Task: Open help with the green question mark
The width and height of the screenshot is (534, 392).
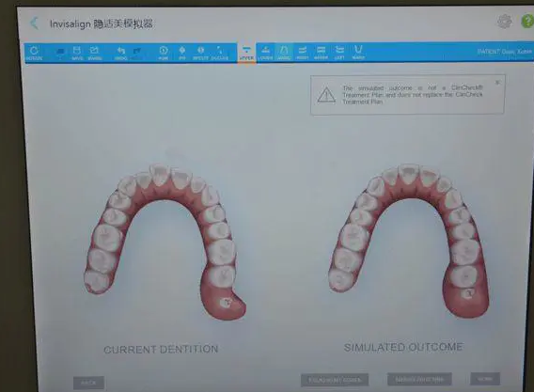Action: click(x=527, y=21)
